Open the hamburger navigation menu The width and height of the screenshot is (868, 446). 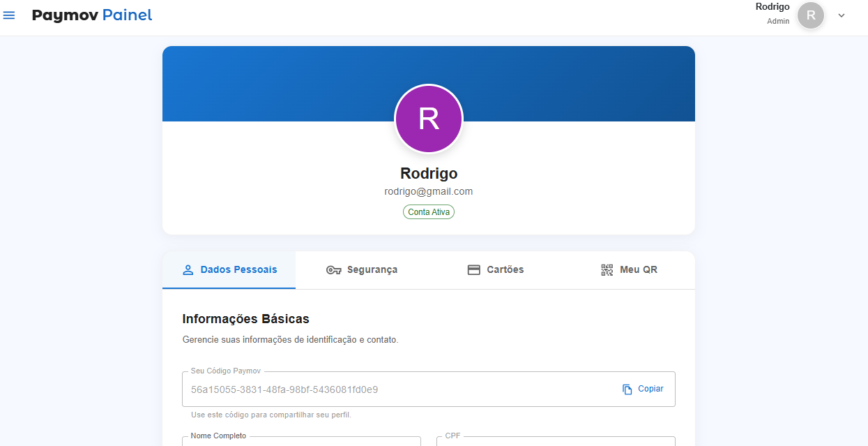(x=9, y=15)
